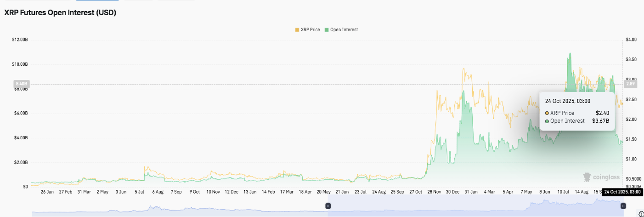Click the $12.00B label on left axis
The image size is (644, 217).
tap(20, 40)
